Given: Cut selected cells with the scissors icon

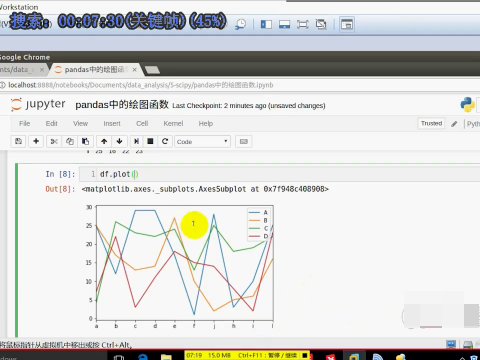Looking at the screenshot, I should pyautogui.click(x=54, y=141).
